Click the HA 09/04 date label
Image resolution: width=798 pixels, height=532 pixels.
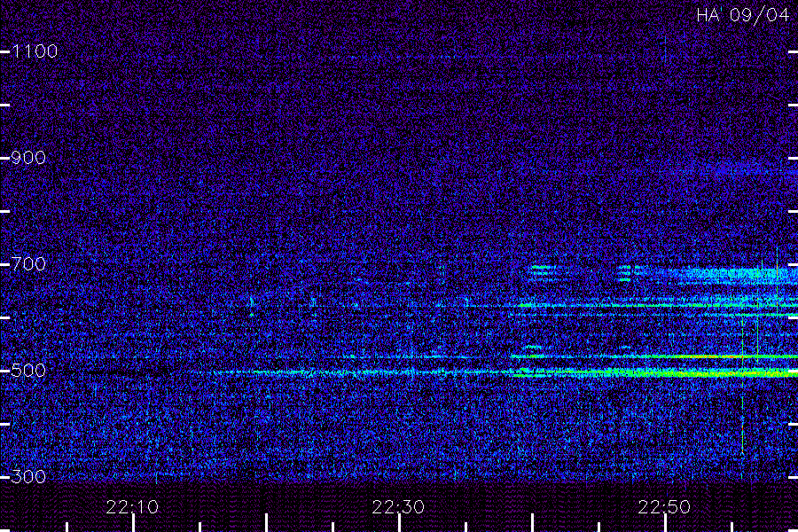tap(742, 15)
